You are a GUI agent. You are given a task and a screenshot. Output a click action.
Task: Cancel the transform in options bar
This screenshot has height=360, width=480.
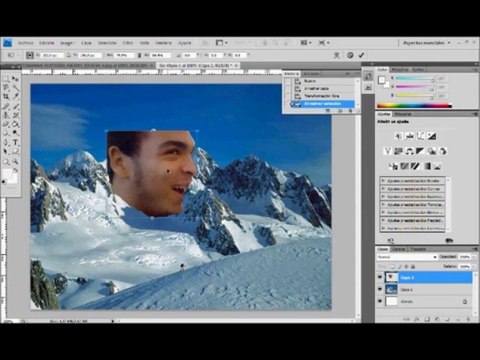(350, 55)
